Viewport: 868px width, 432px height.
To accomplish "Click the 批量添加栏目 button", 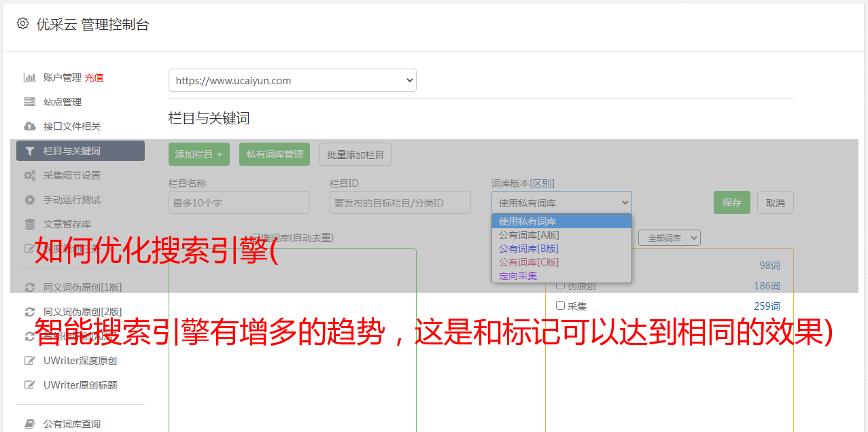I will click(x=355, y=154).
